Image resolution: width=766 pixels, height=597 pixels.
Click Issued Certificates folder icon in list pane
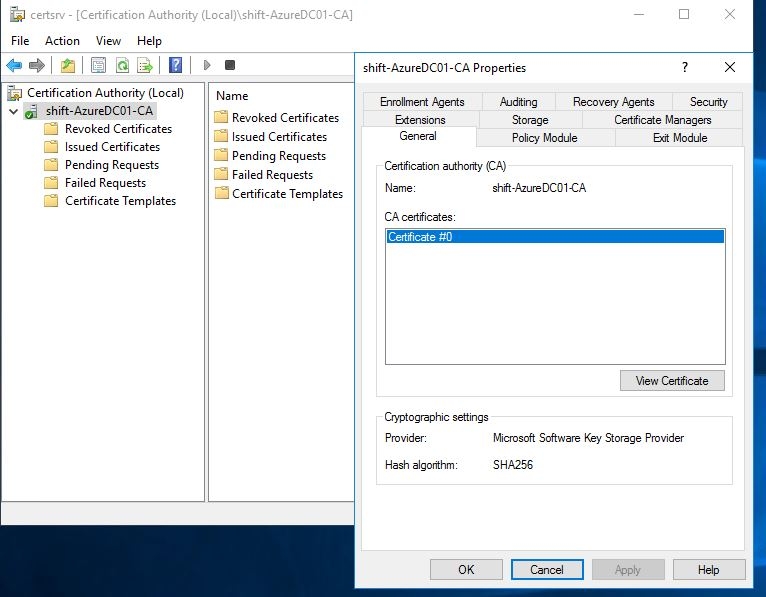(x=221, y=136)
